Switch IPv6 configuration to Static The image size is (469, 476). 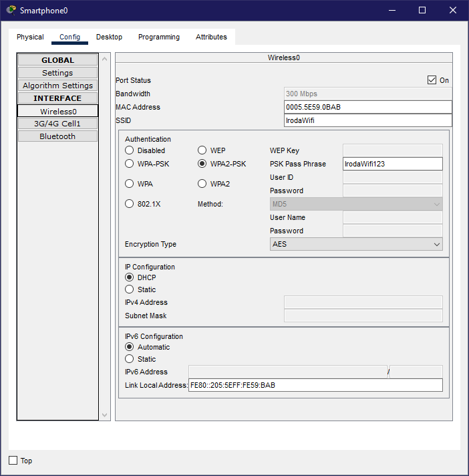tap(130, 359)
